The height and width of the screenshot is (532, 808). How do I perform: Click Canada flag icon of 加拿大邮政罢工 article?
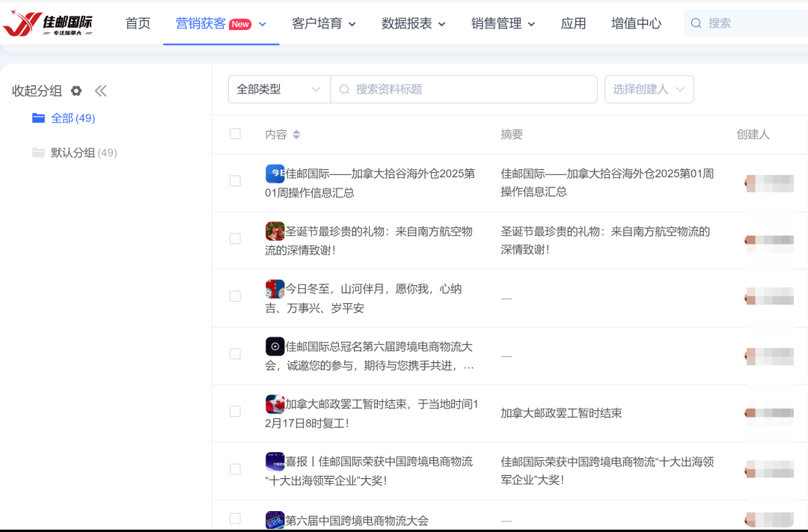click(275, 404)
